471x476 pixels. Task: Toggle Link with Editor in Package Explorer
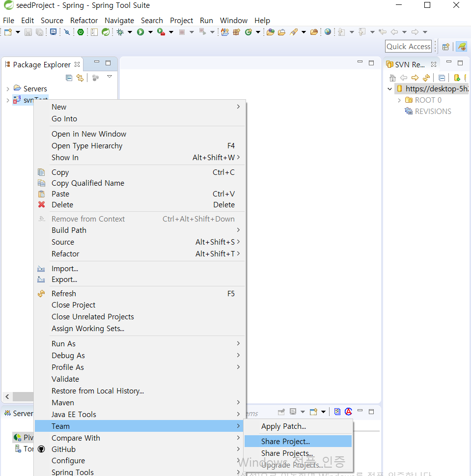80,78
